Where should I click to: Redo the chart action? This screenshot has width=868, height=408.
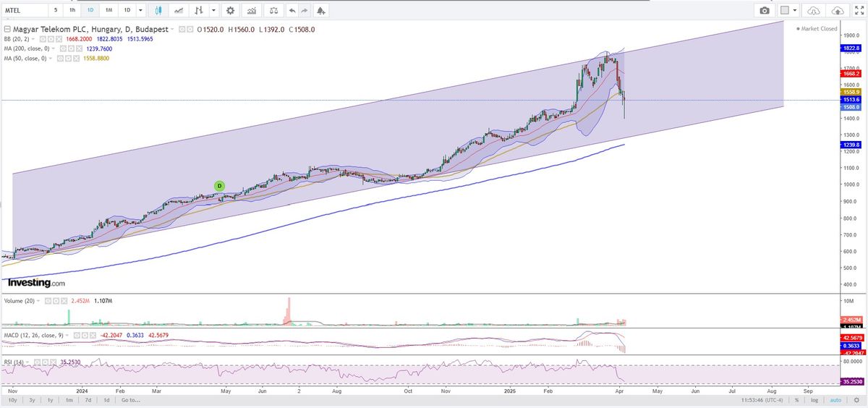coord(305,11)
